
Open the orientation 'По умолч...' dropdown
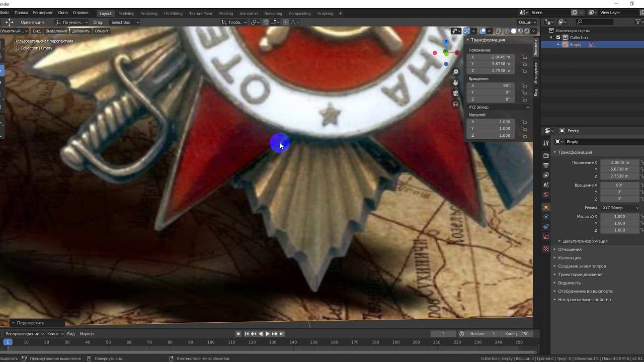coord(72,22)
